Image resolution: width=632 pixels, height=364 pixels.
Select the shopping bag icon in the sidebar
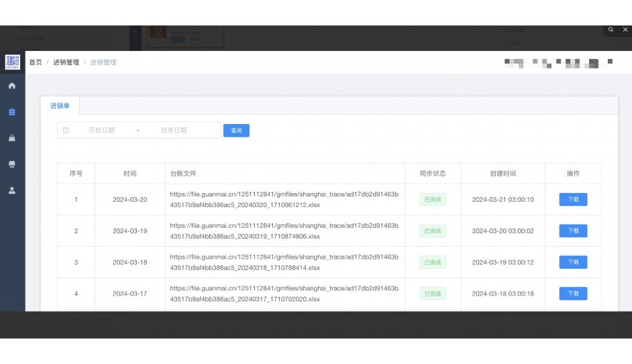coord(11,138)
